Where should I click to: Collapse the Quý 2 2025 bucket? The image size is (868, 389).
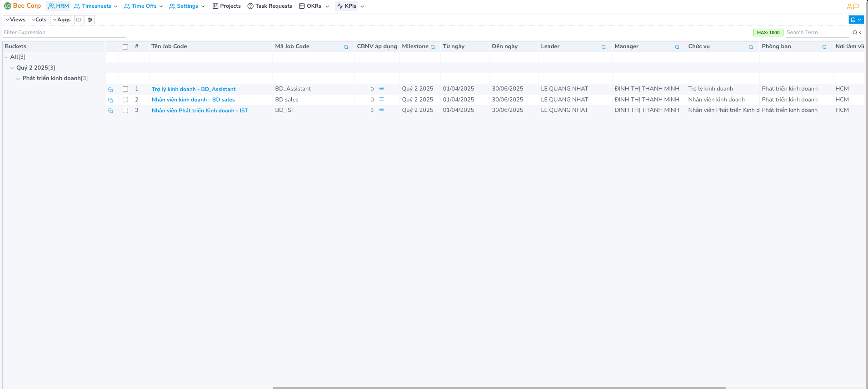click(x=12, y=68)
